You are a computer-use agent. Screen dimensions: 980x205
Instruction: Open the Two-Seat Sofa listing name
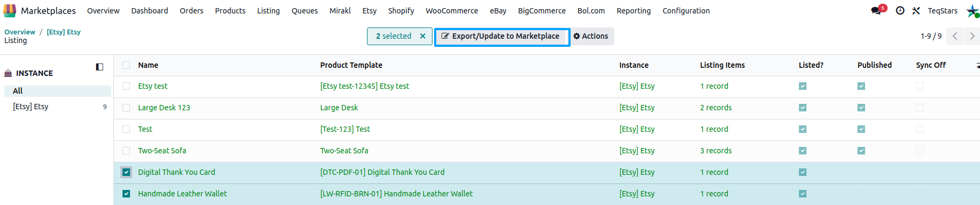[162, 151]
